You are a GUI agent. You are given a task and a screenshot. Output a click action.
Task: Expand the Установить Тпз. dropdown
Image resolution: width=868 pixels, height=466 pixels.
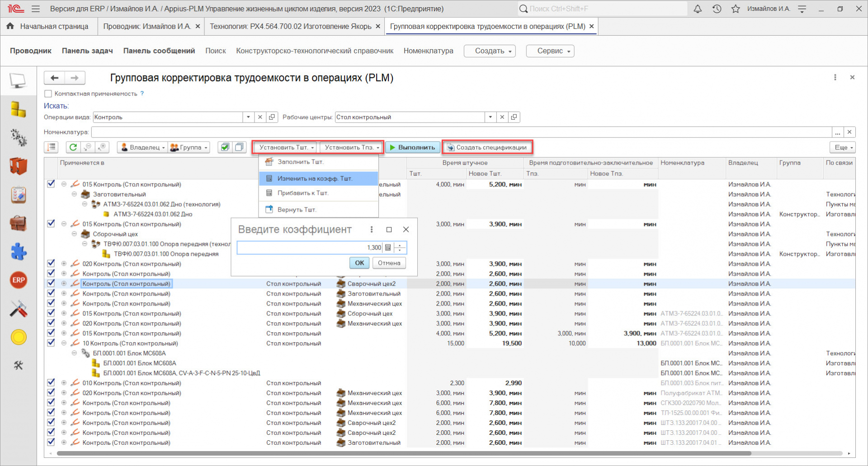click(x=352, y=147)
